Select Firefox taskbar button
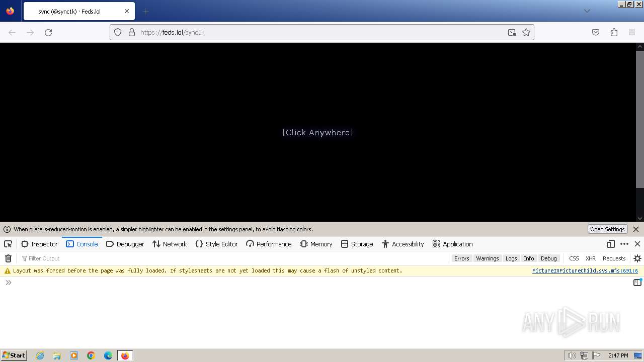Screen dimensions: 644x362 coord(125,355)
